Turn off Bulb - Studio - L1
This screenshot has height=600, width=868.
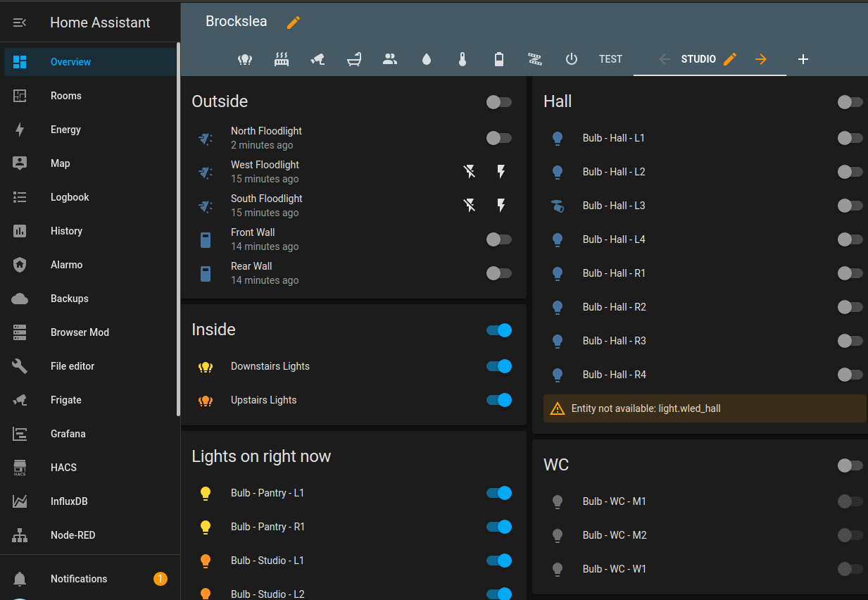[x=499, y=561]
